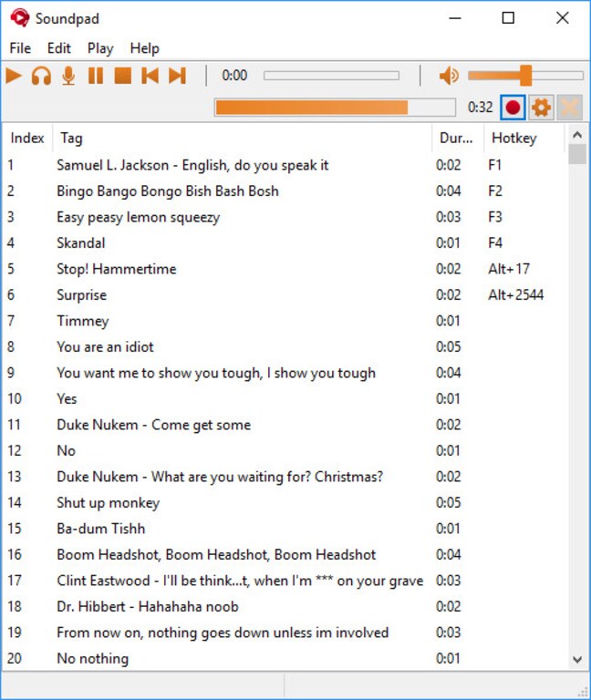Maximize the Soundpad window
The image size is (591, 700).
(x=508, y=18)
